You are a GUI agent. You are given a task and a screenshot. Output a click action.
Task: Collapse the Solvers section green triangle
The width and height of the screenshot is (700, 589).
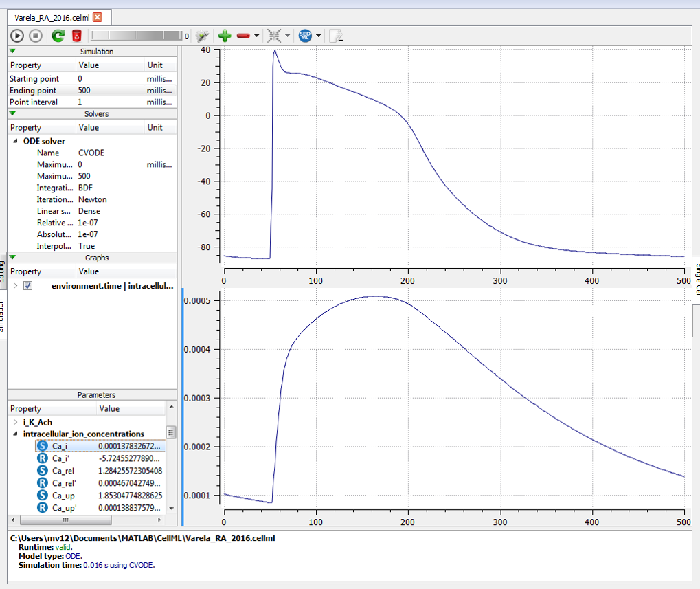pyautogui.click(x=12, y=113)
